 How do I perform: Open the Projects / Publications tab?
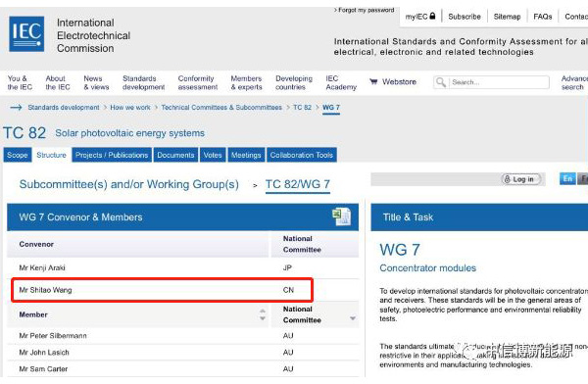pyautogui.click(x=112, y=155)
